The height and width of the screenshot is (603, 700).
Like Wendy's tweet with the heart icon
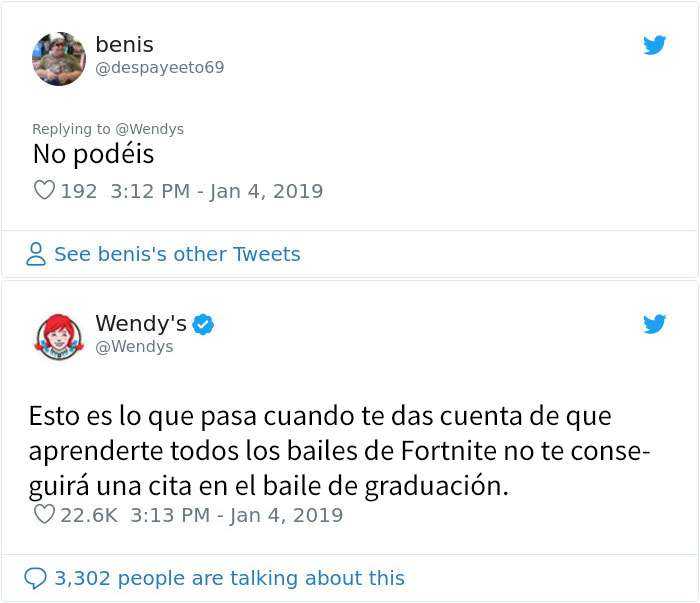point(44,515)
